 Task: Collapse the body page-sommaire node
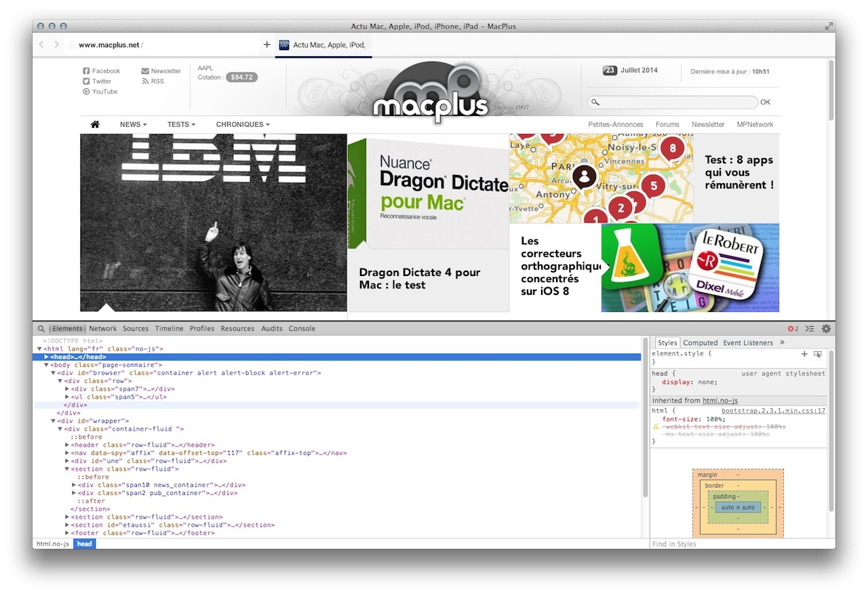click(47, 365)
